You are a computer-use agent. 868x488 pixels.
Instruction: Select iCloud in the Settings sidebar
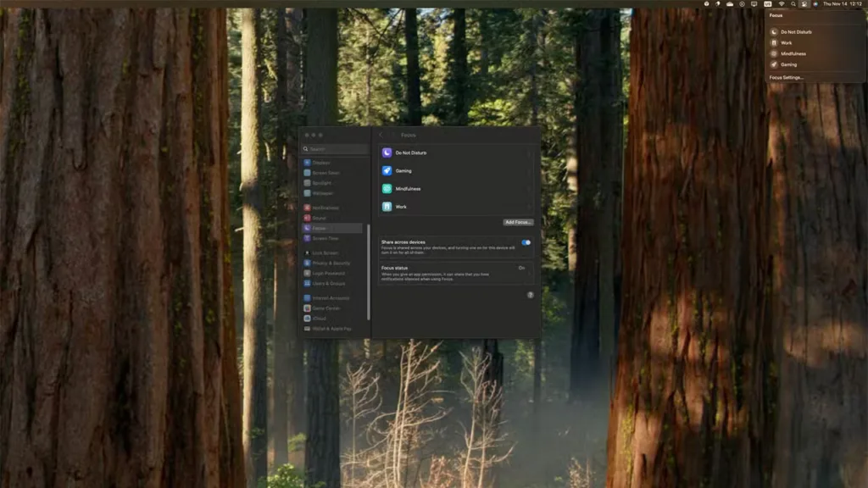pyautogui.click(x=332, y=319)
